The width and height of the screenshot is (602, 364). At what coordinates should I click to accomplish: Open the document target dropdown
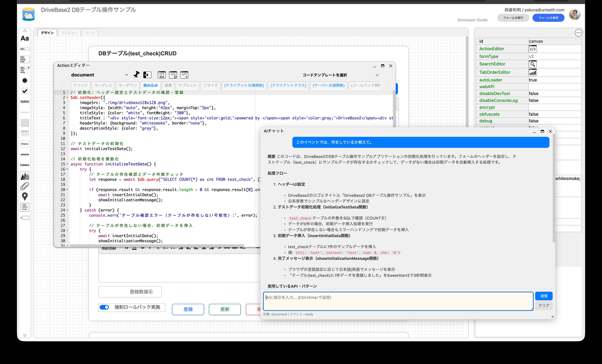pos(99,75)
